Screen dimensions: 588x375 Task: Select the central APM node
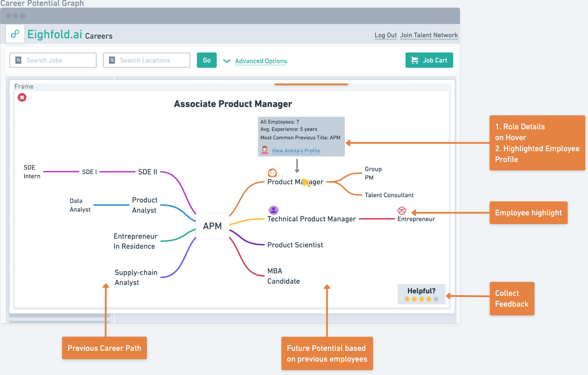(212, 226)
